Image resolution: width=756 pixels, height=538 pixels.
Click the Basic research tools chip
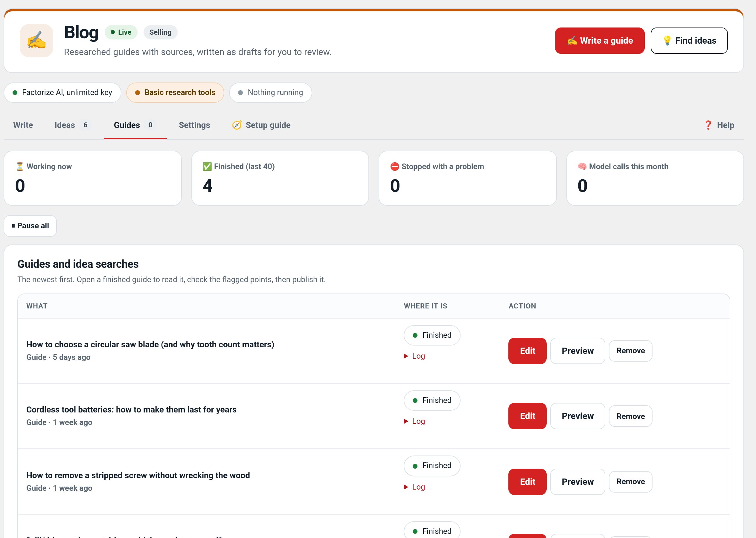coord(175,92)
